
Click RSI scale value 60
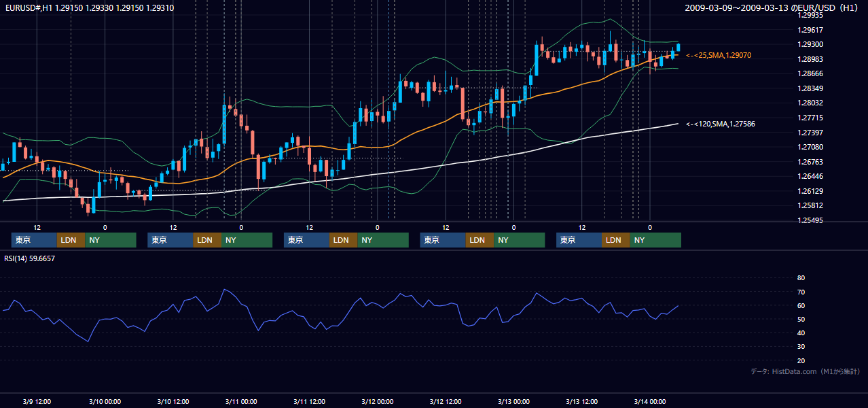point(801,305)
